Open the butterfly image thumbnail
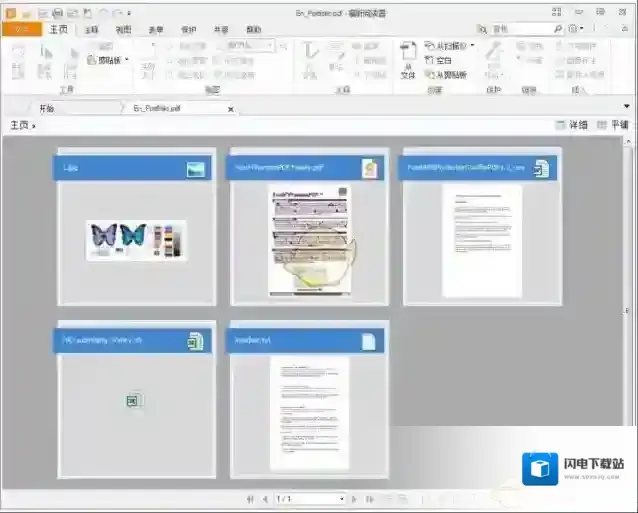638x513 pixels. click(x=136, y=240)
